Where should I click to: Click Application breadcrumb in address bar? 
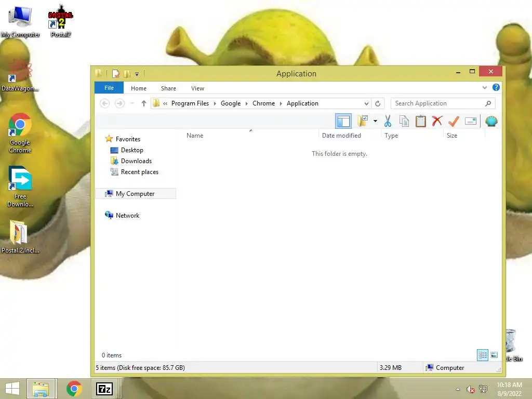tap(302, 103)
